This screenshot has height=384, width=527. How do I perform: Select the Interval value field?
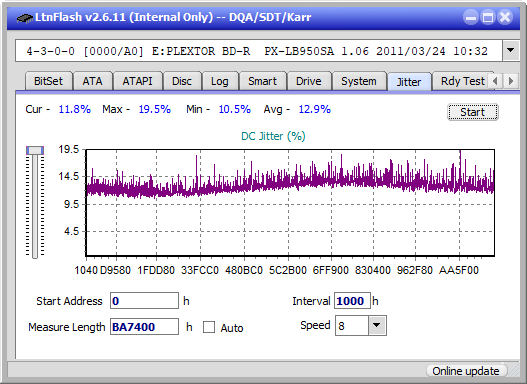pos(352,301)
